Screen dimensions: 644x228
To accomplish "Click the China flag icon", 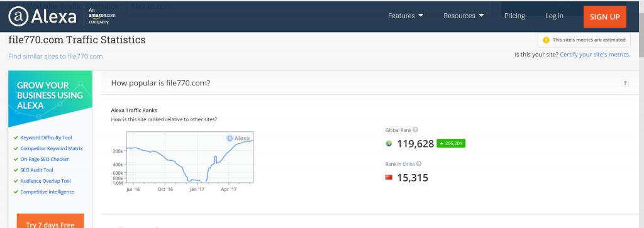I will coord(389,177).
